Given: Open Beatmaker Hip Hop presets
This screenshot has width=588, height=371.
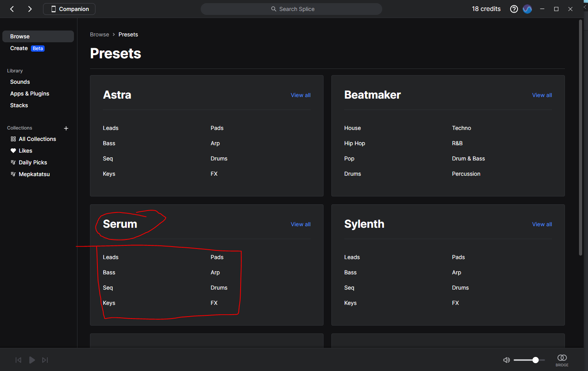Looking at the screenshot, I should coord(355,143).
